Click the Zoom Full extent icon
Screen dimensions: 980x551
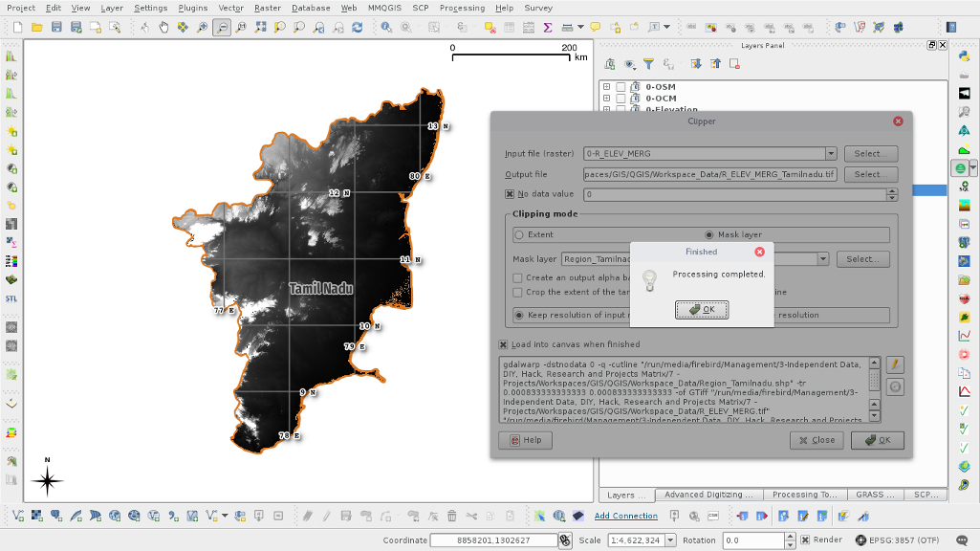tap(260, 27)
